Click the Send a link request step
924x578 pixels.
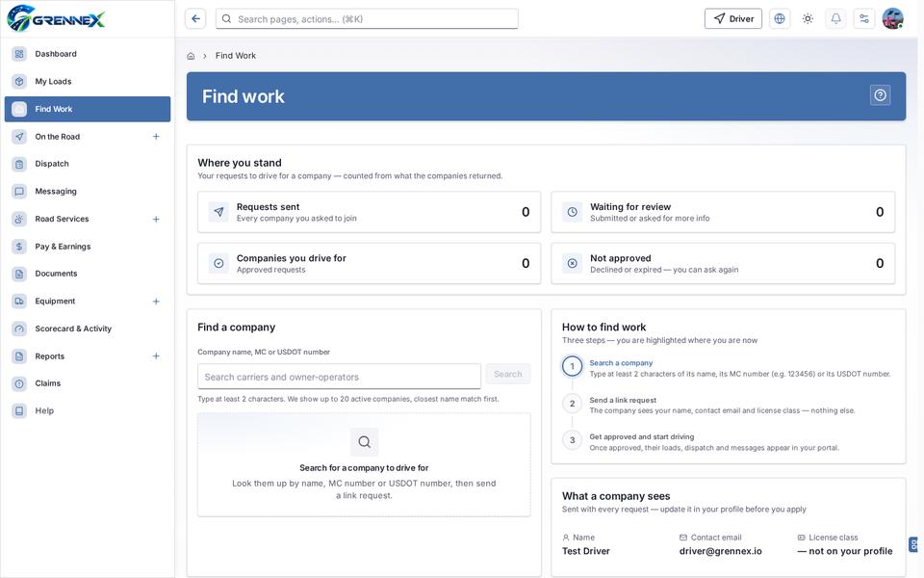(623, 400)
